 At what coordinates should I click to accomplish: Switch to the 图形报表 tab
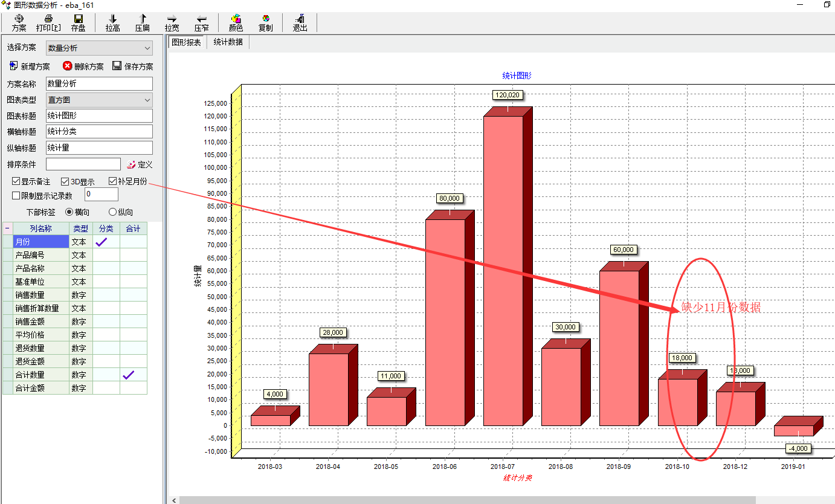click(186, 42)
